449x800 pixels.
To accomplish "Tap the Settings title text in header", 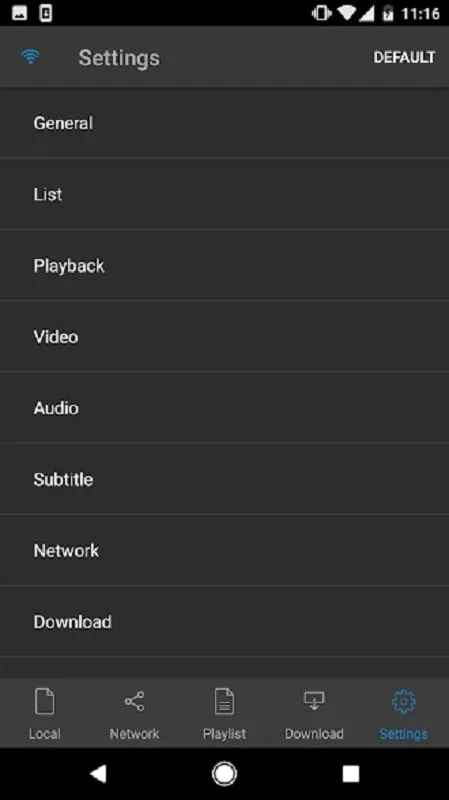I will [119, 58].
